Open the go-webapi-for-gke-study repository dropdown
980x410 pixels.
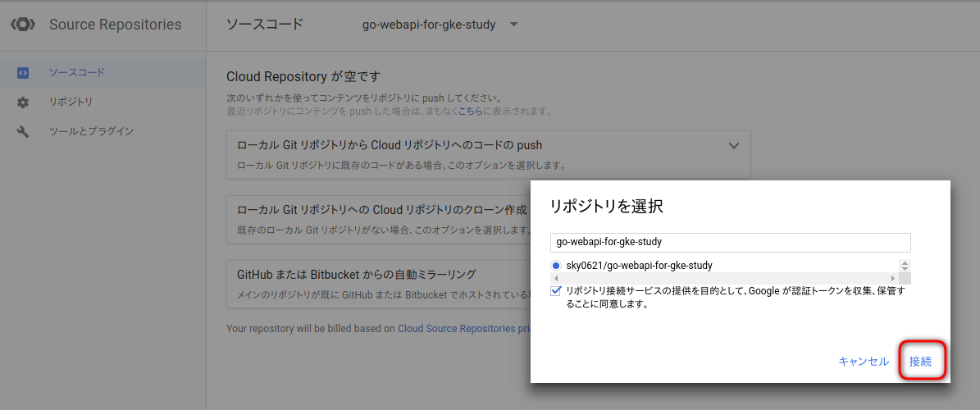(440, 25)
